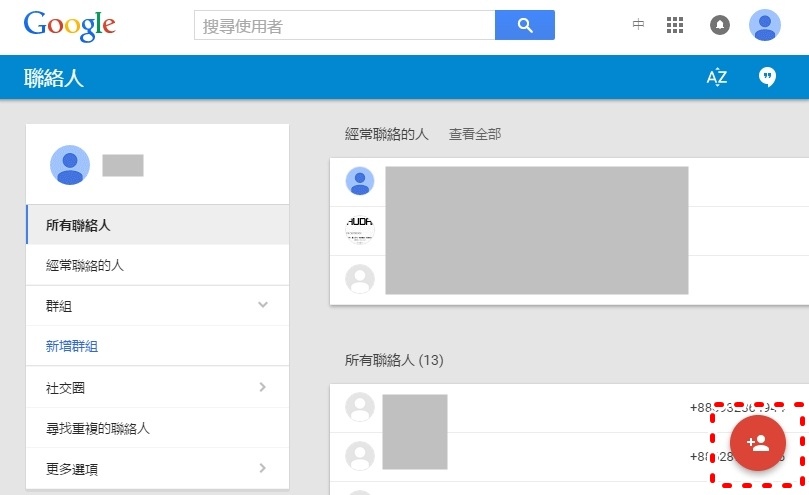Click the second contact avatar under 所有聯絡人 (13)
Screen dimensions: 809x495
tap(360, 456)
